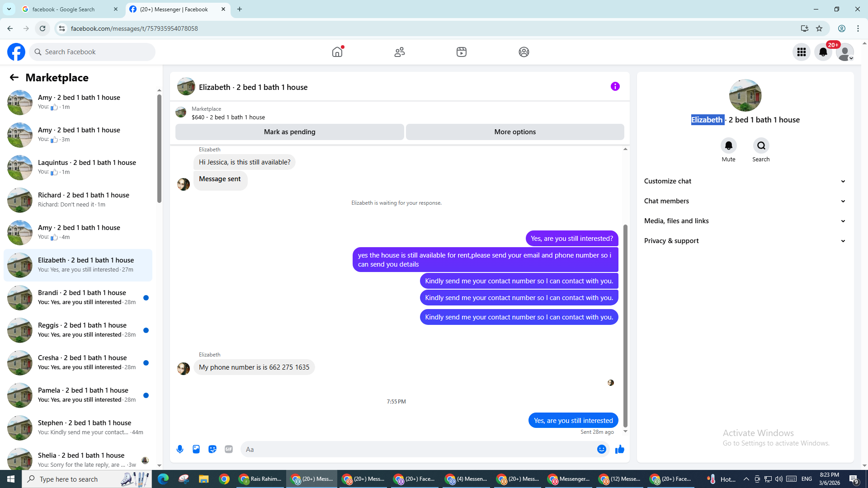This screenshot has height=488, width=868.
Task: Click the purple conversation information icon
Action: click(615, 86)
